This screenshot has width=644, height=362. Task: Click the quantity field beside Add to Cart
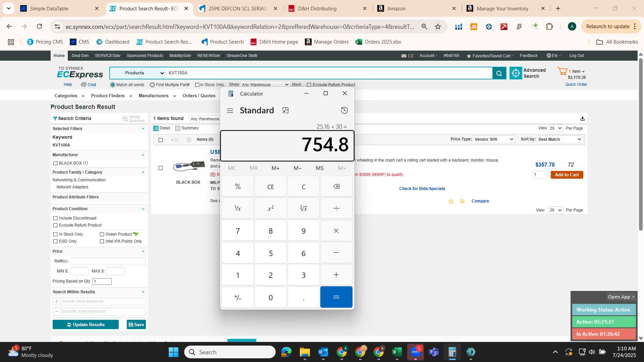tap(540, 175)
